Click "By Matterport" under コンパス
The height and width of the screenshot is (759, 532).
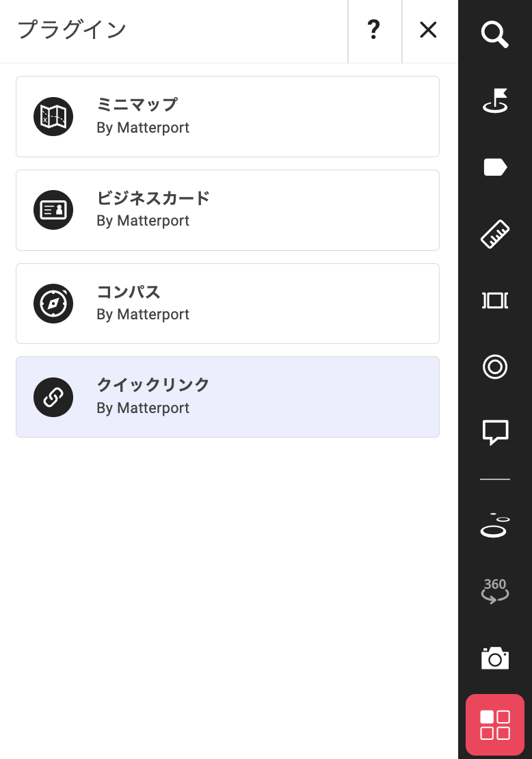(143, 315)
